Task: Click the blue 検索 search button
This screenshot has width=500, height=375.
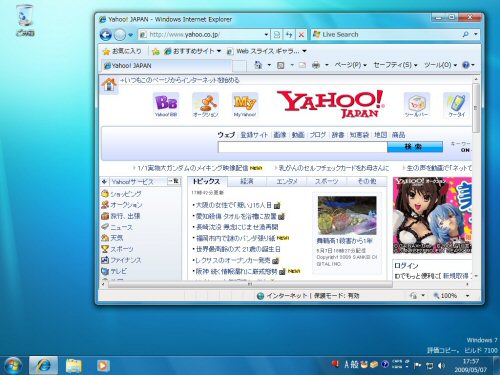Action: click(415, 147)
